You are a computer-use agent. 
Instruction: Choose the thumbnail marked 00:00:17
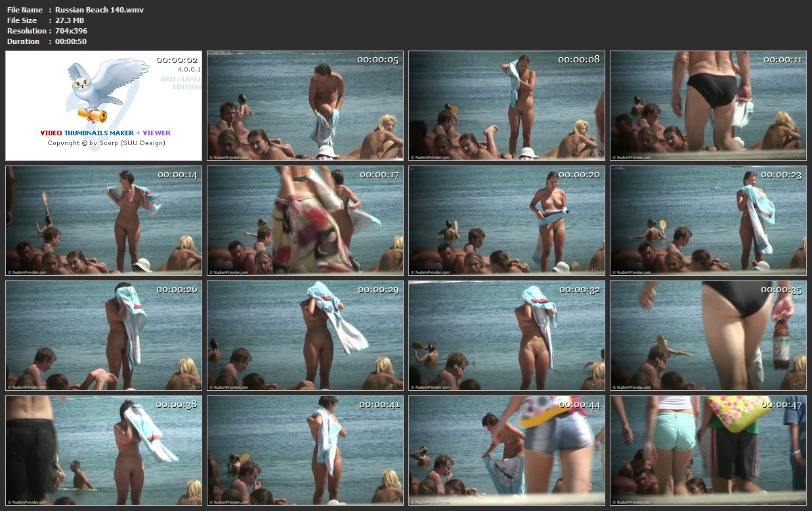(x=305, y=220)
